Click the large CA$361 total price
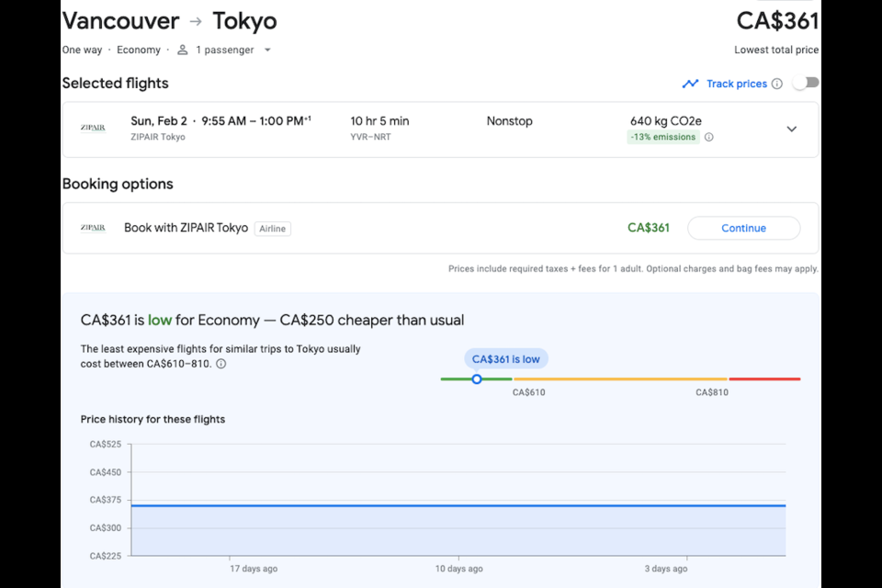Screen dimensions: 882x588 (x=777, y=21)
